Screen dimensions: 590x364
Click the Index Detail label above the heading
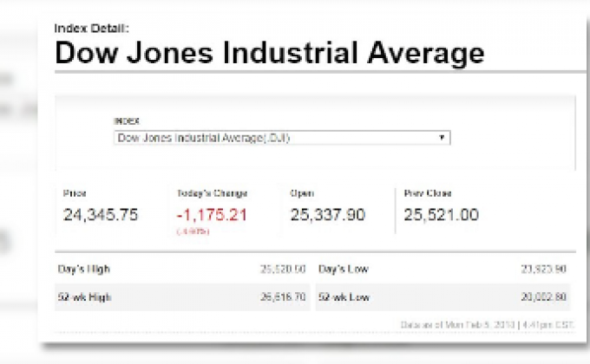click(91, 28)
